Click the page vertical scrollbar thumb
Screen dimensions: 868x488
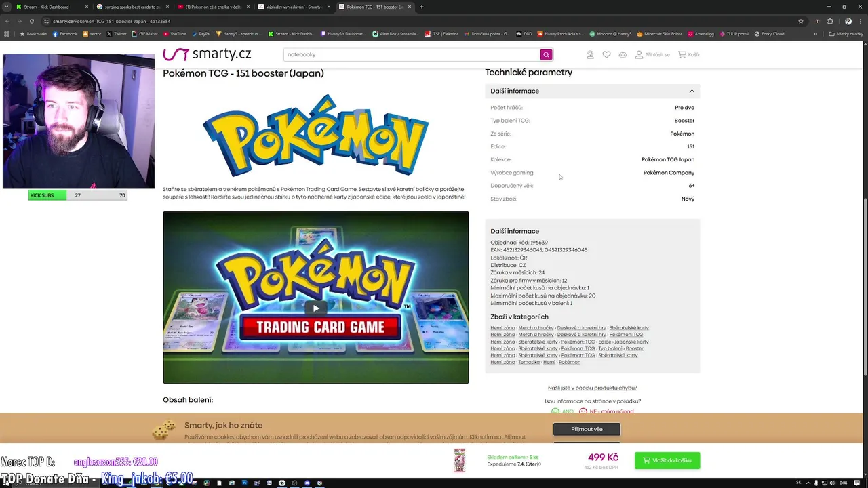point(865,288)
